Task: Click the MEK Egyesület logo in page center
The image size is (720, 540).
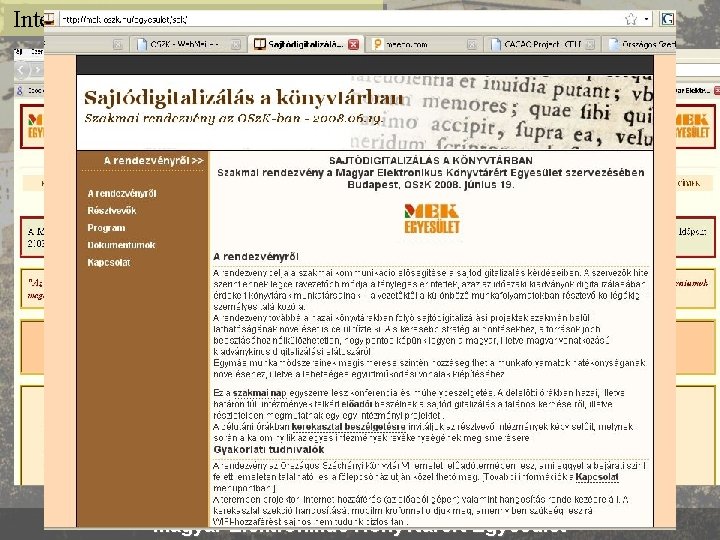Action: [x=432, y=219]
